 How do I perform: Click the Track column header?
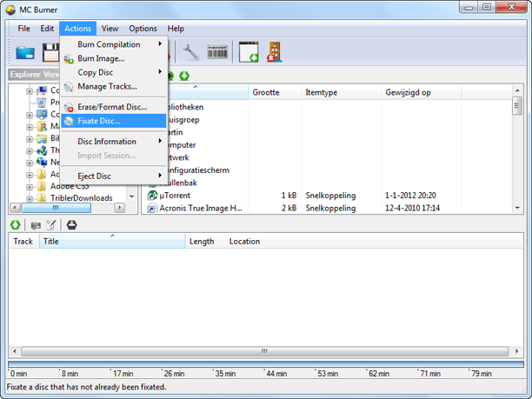pos(24,242)
